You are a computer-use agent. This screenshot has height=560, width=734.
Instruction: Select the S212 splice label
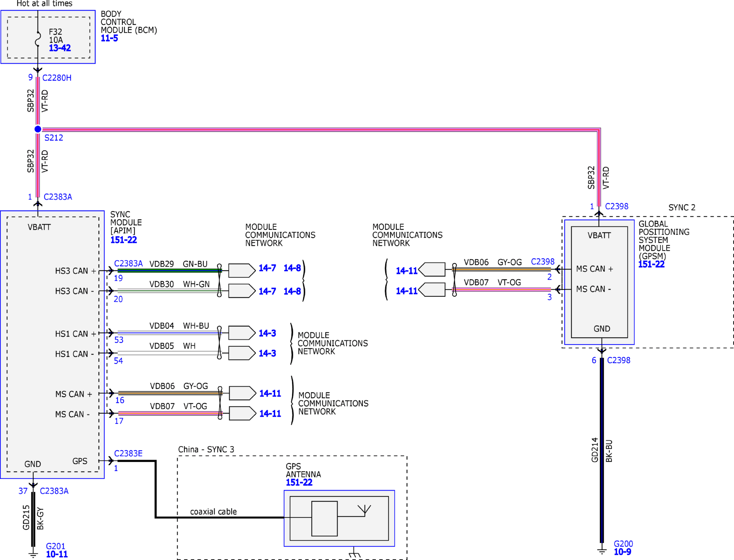click(54, 138)
